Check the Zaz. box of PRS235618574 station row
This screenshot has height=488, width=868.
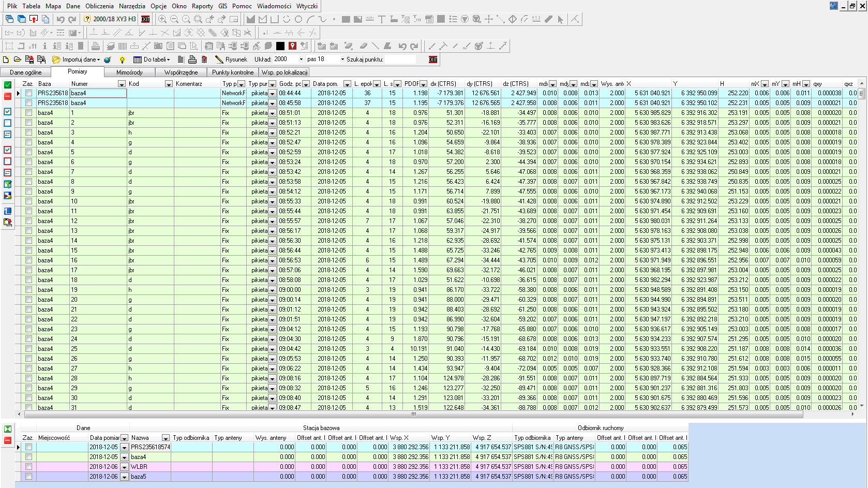point(29,447)
